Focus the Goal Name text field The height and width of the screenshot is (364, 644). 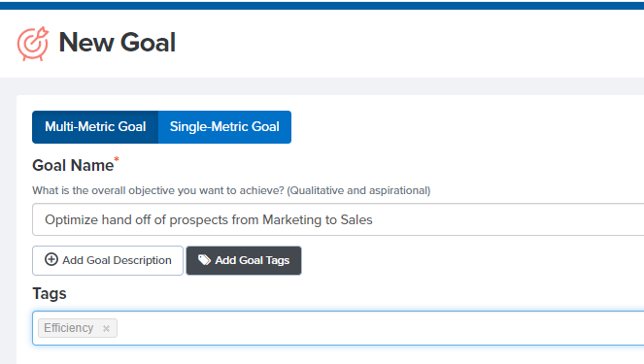(x=338, y=219)
